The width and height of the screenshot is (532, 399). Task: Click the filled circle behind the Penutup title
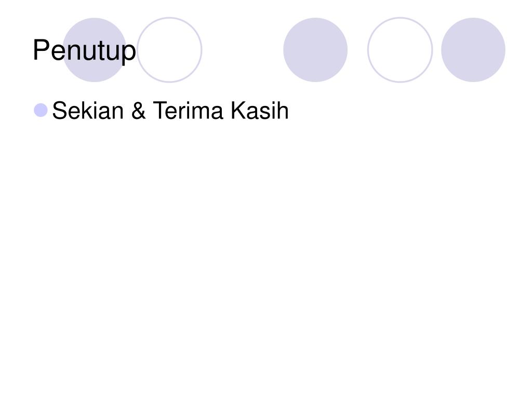[x=95, y=50]
